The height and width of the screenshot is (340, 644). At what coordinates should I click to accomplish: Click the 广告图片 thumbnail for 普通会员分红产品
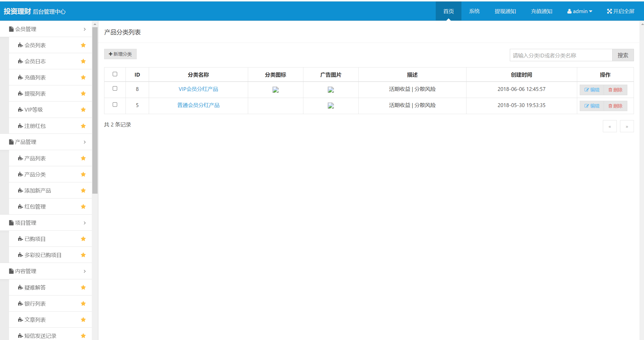coord(331,106)
